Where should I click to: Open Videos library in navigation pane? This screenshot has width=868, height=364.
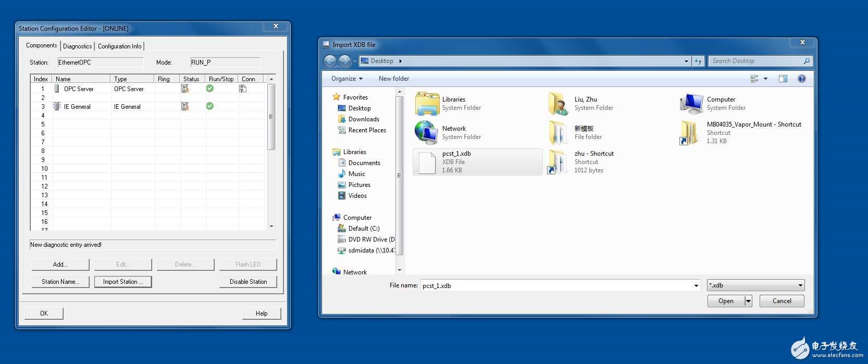[352, 196]
